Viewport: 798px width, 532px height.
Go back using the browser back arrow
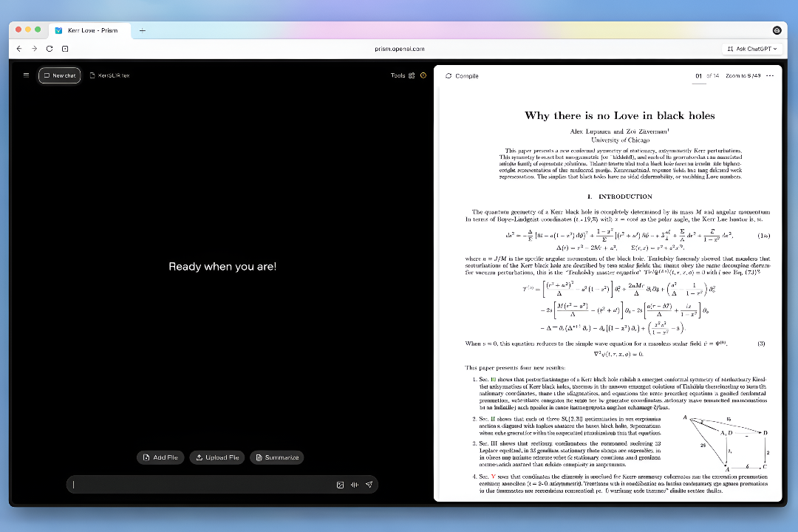(19, 49)
